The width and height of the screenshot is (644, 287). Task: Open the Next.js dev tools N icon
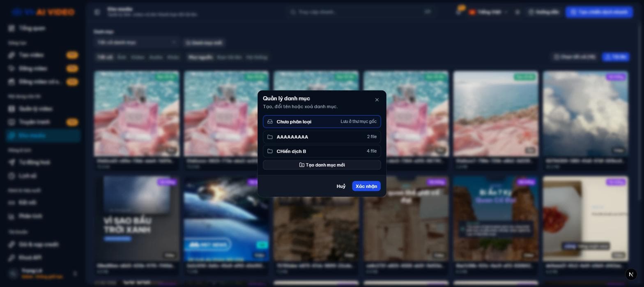631,274
